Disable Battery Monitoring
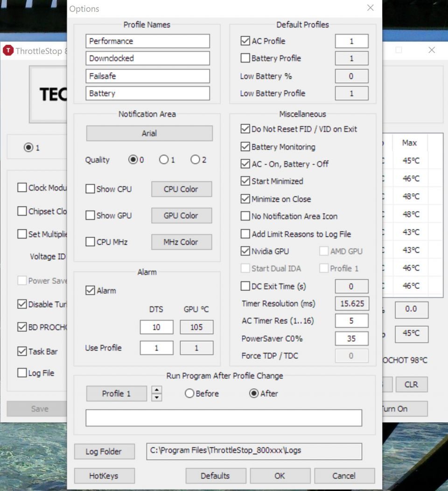 click(x=245, y=147)
